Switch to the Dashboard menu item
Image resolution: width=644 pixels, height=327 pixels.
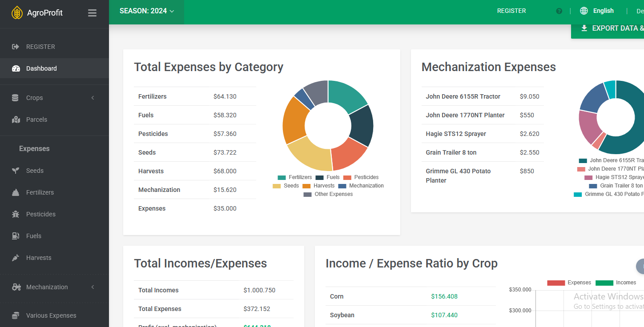tap(41, 68)
